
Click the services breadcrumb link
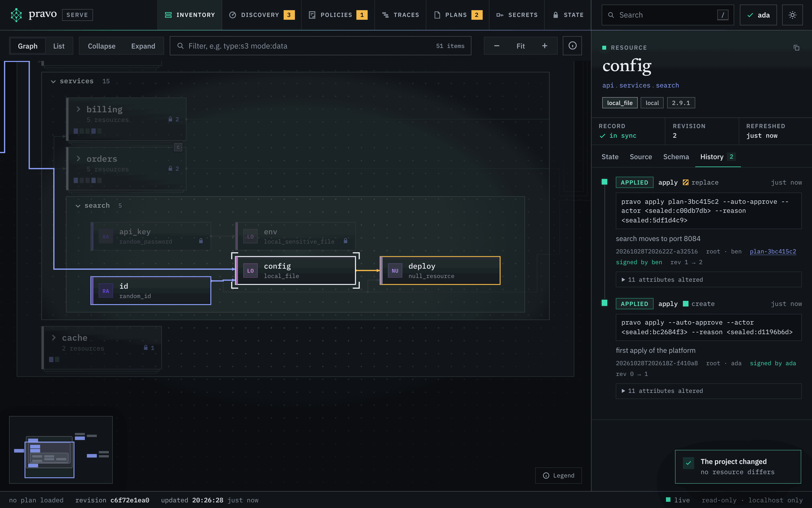pyautogui.click(x=634, y=85)
